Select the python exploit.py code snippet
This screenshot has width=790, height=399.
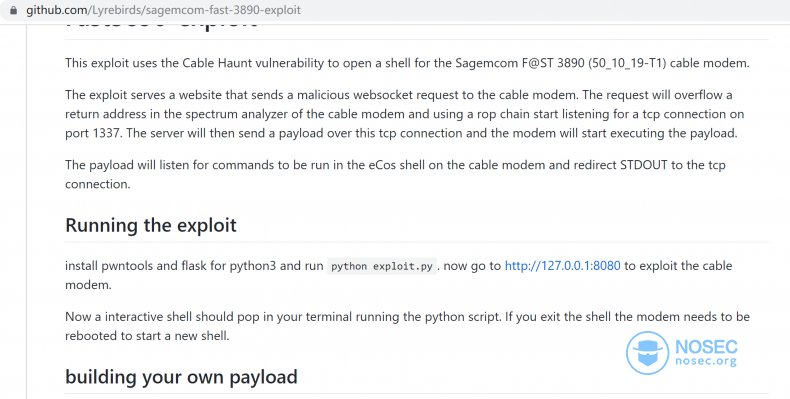tap(382, 266)
